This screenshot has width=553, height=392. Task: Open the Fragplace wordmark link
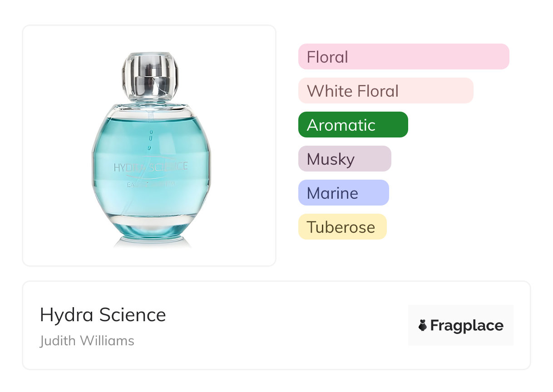coord(466,325)
